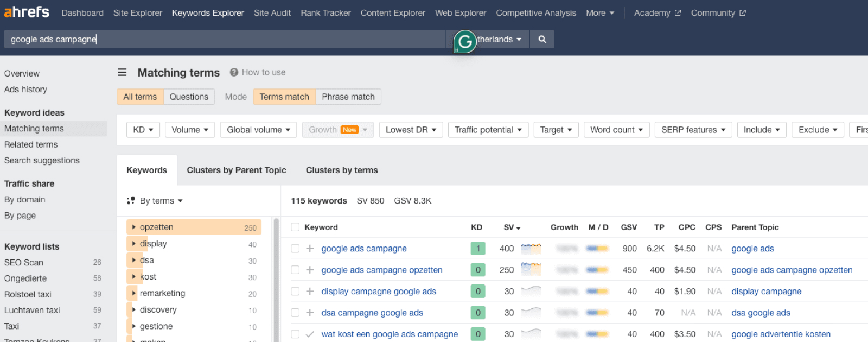Click the SV column sort arrow
This screenshot has height=342, width=868.
(x=518, y=228)
